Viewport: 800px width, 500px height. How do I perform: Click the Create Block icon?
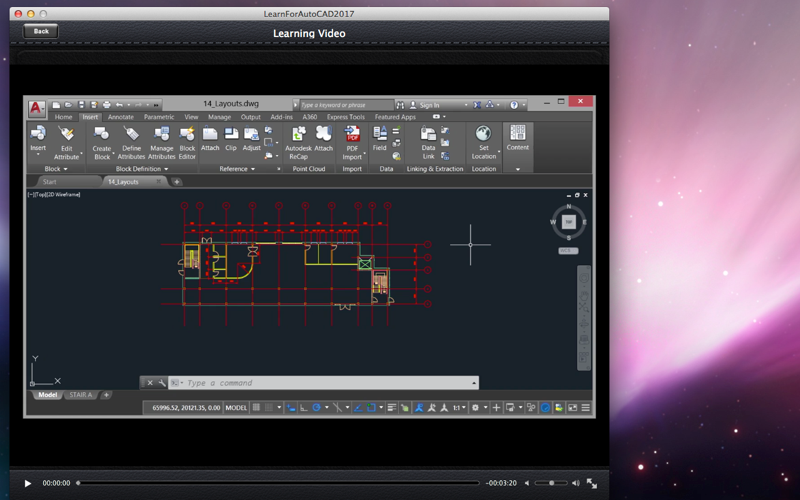102,142
